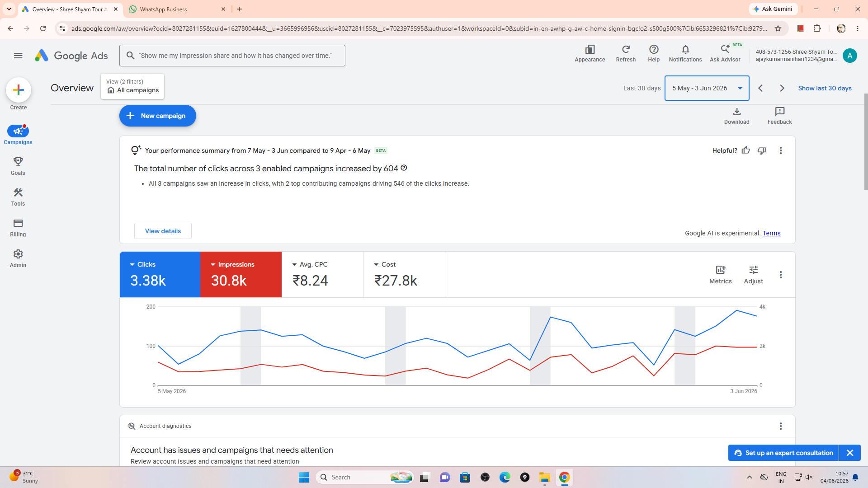Go to previous date range

pyautogui.click(x=760, y=88)
